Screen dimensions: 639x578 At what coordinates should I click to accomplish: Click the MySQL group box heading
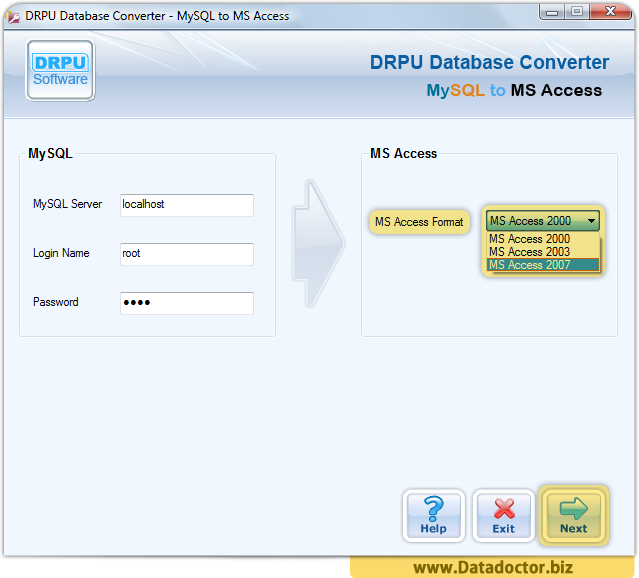tap(50, 154)
